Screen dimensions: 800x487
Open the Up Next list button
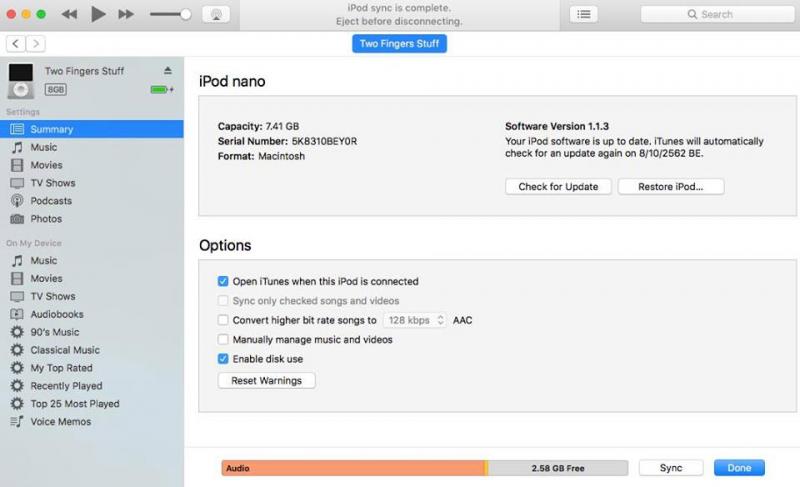tap(584, 14)
